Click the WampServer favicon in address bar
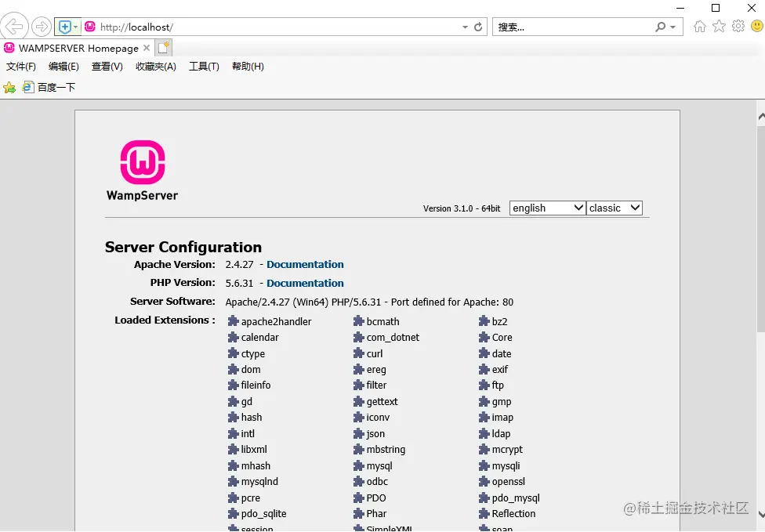 pyautogui.click(x=90, y=27)
